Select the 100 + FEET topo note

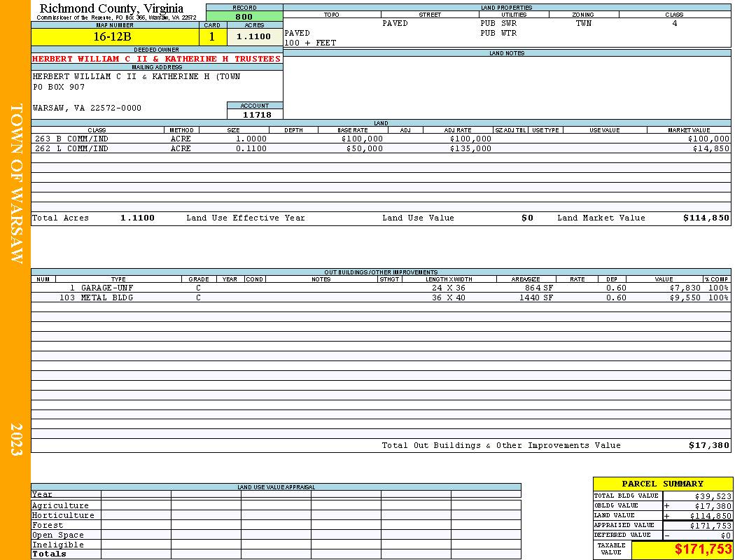click(x=310, y=43)
